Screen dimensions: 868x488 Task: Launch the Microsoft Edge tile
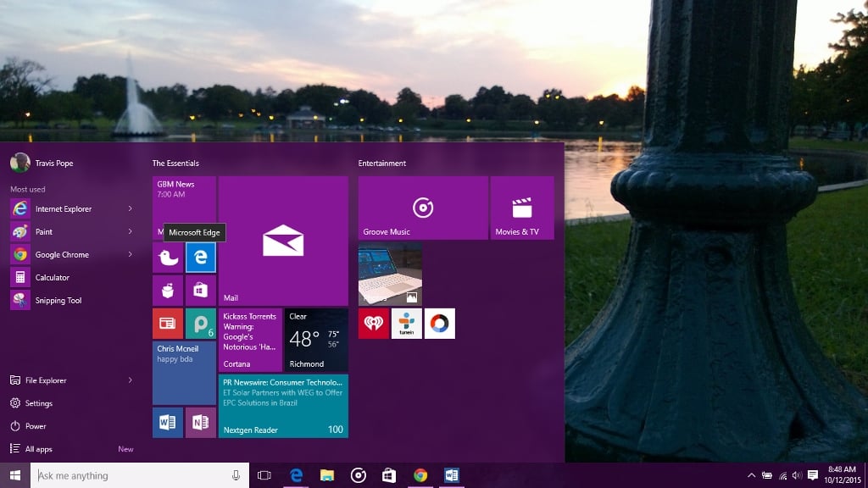click(200, 257)
